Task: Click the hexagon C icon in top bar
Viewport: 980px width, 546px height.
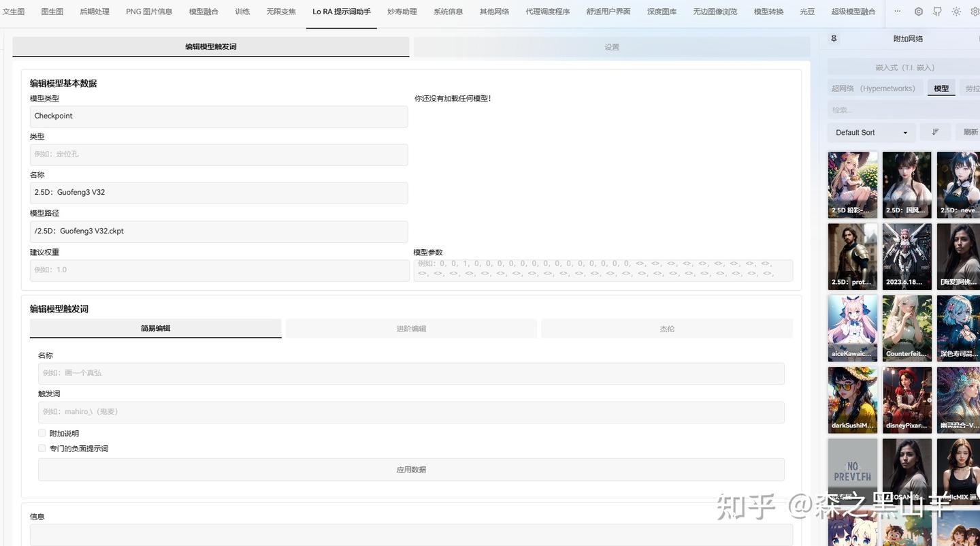Action: click(919, 12)
